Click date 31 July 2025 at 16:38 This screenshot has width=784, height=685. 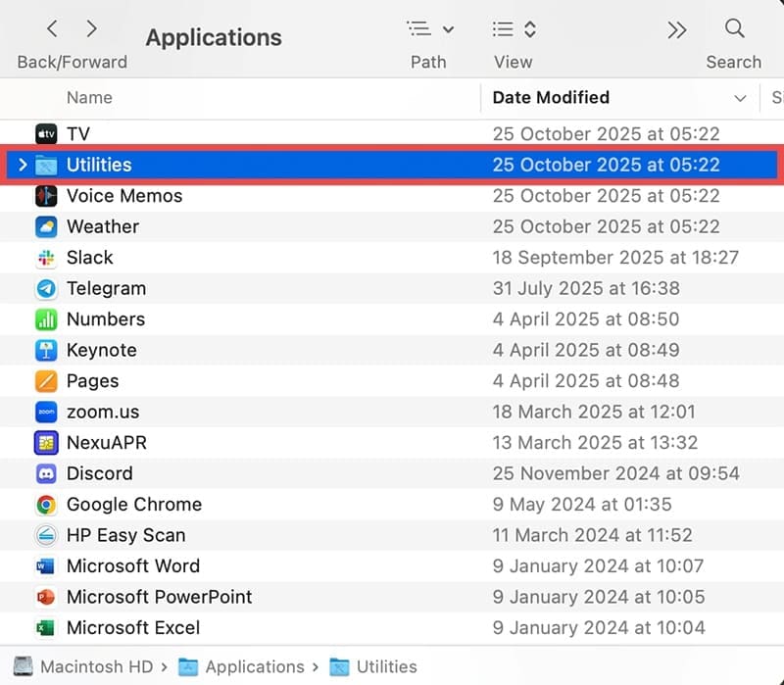(x=586, y=288)
